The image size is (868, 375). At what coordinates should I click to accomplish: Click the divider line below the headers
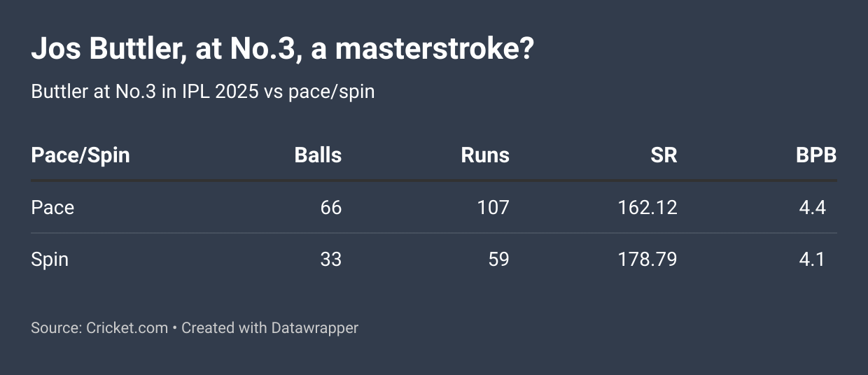434,181
